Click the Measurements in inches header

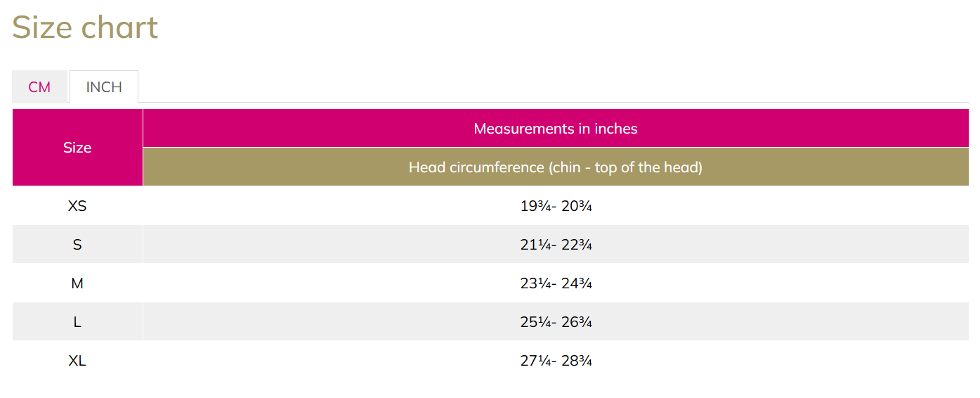(x=556, y=129)
